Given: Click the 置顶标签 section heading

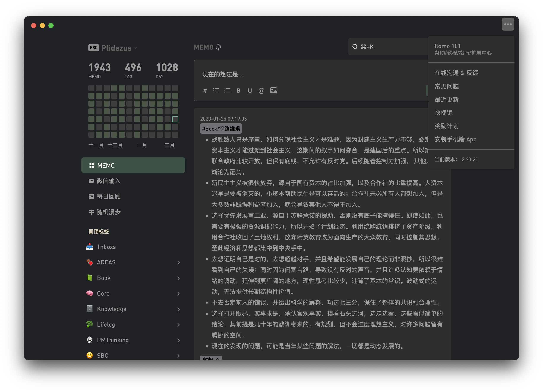Looking at the screenshot, I should point(99,232).
